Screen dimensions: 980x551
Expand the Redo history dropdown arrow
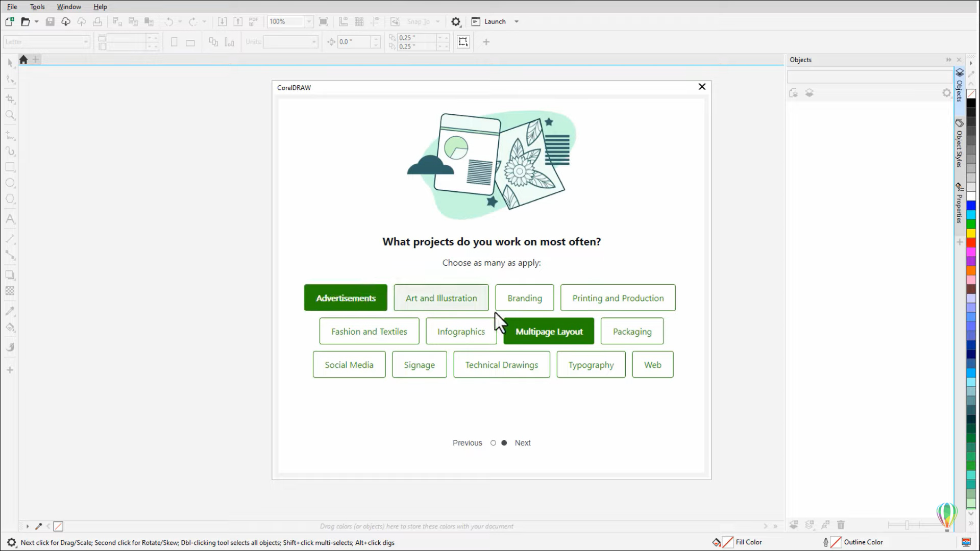point(204,21)
